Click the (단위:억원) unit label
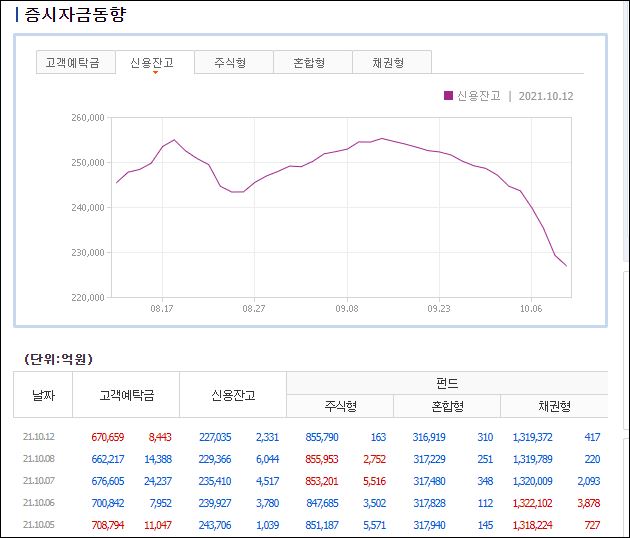Screen dimensions: 630x538 (58, 359)
